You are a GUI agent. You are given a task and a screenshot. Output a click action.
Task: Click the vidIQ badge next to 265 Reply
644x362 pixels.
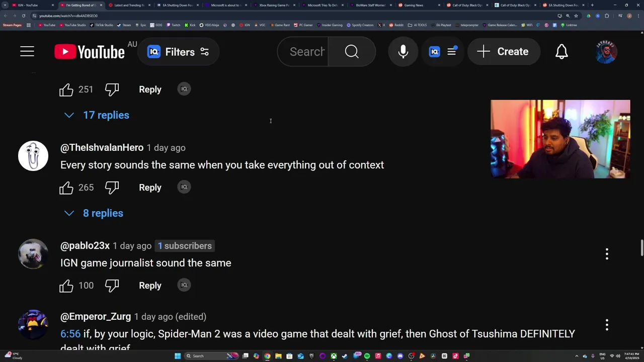coord(184,187)
